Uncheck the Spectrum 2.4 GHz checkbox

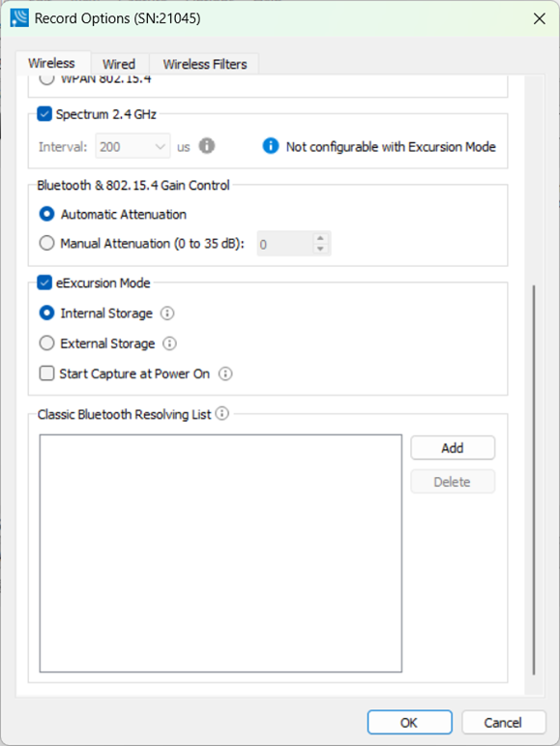(x=44, y=114)
